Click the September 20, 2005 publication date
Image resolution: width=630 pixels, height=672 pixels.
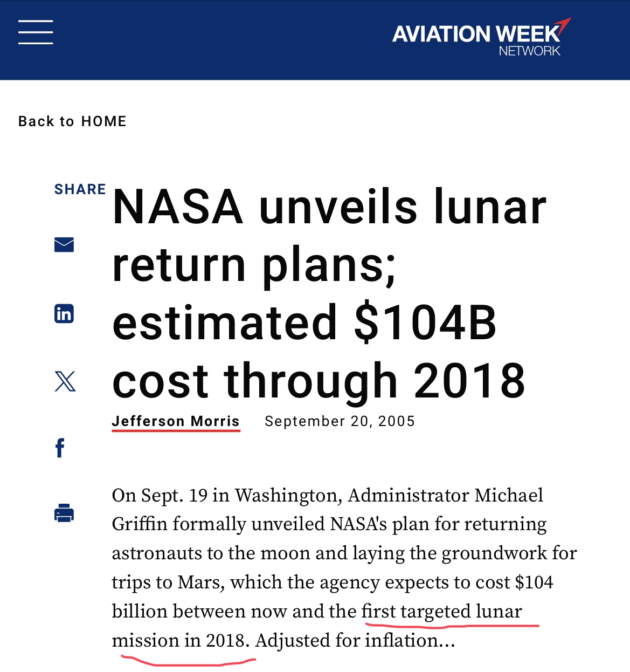point(340,421)
